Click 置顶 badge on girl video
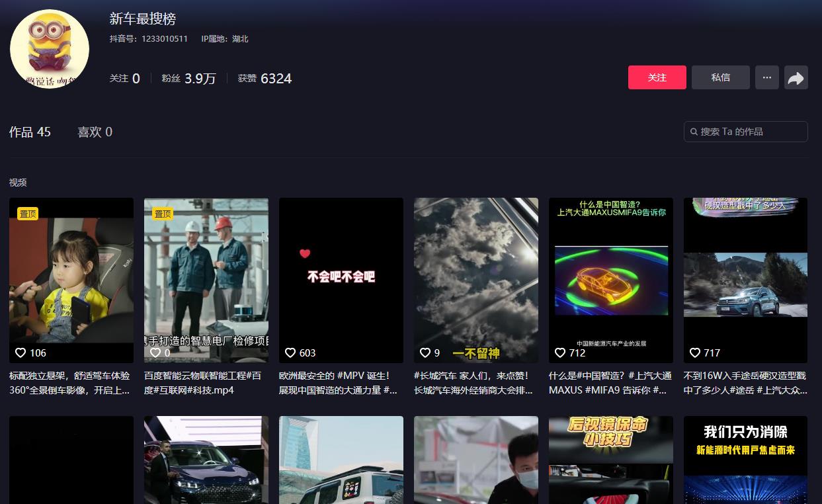The width and height of the screenshot is (822, 504). [x=28, y=214]
